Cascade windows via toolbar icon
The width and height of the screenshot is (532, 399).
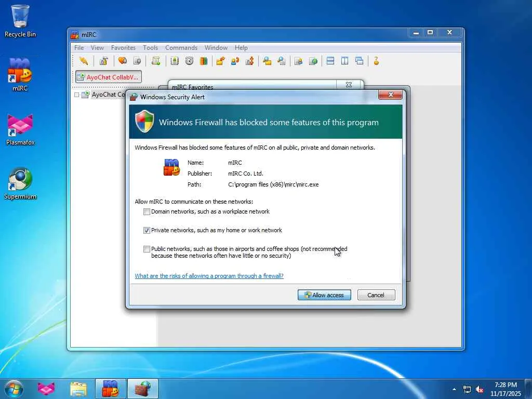point(360,61)
